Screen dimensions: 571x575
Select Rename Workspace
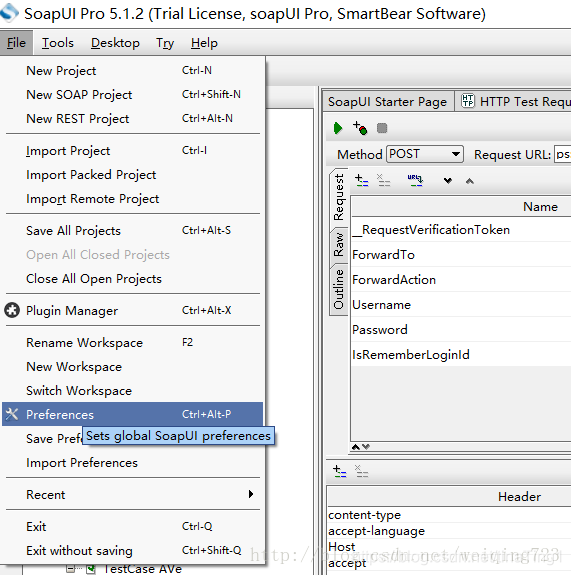133,343
